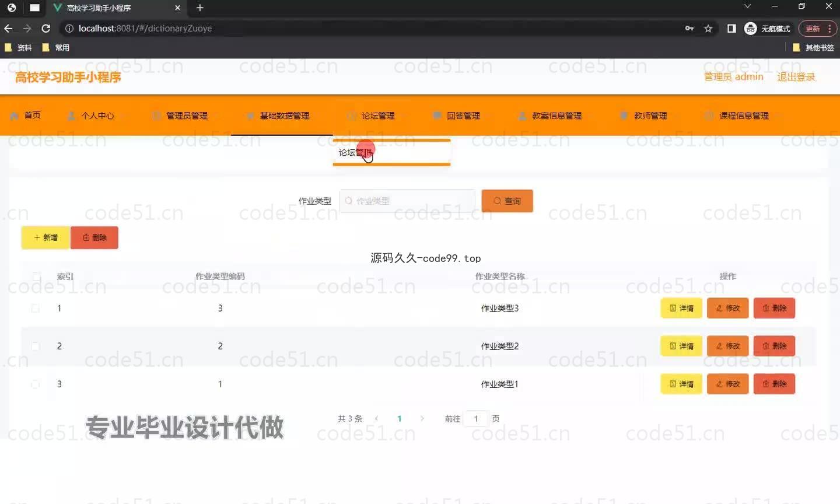Go to 首页 menu item
840x504 pixels.
(26, 116)
